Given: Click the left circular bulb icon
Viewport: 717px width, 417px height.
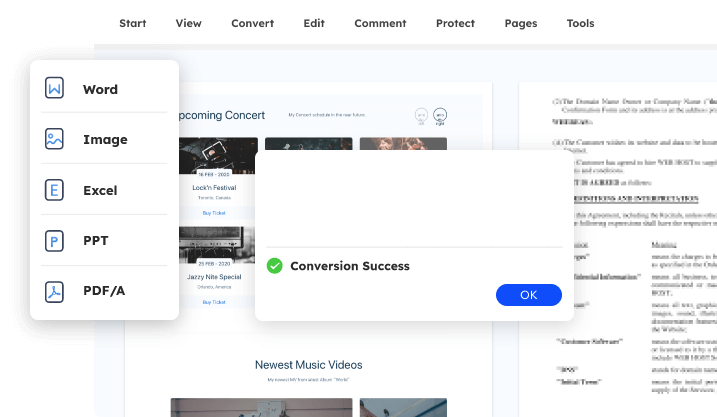Looking at the screenshot, I should click(x=421, y=116).
